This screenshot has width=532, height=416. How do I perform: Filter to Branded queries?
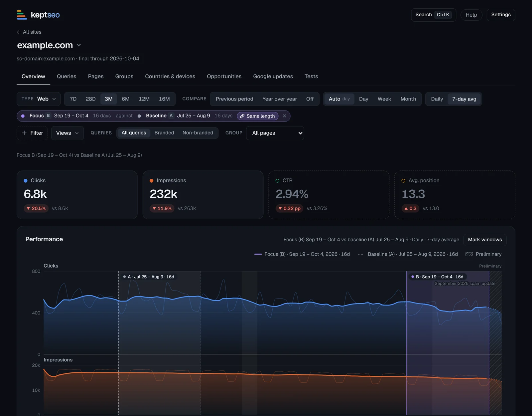pos(164,133)
